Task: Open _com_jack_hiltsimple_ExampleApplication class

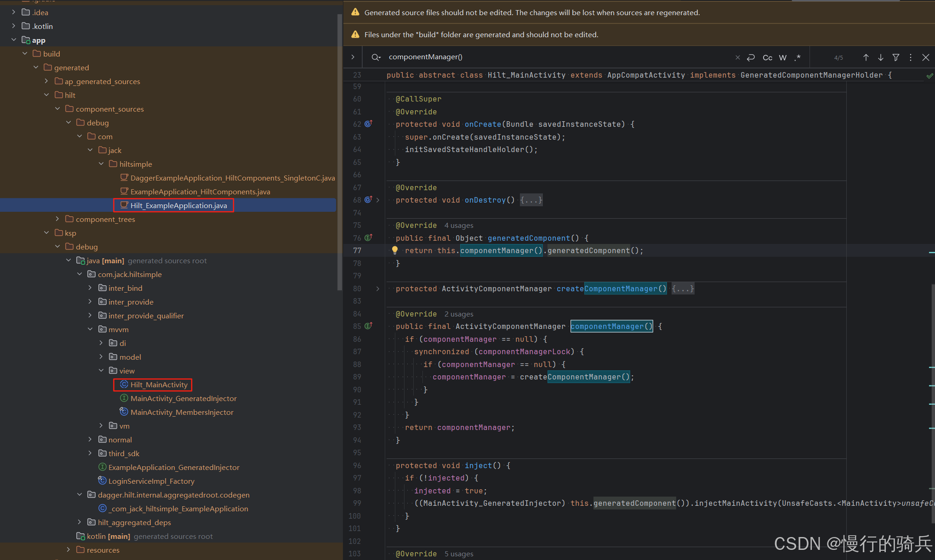Action: [173, 509]
